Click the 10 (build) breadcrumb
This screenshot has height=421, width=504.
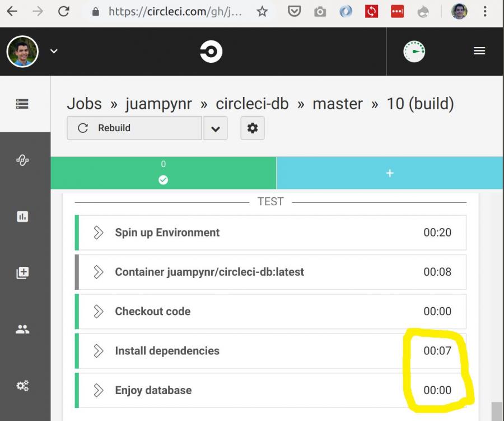[x=420, y=104]
